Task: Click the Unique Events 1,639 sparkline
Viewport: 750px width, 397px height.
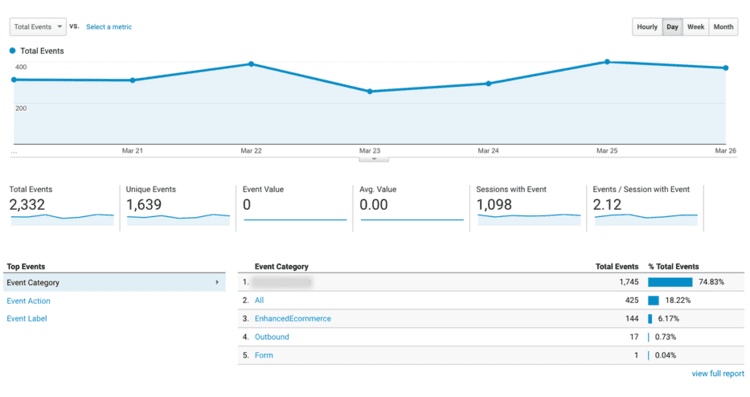Action: 178,220
